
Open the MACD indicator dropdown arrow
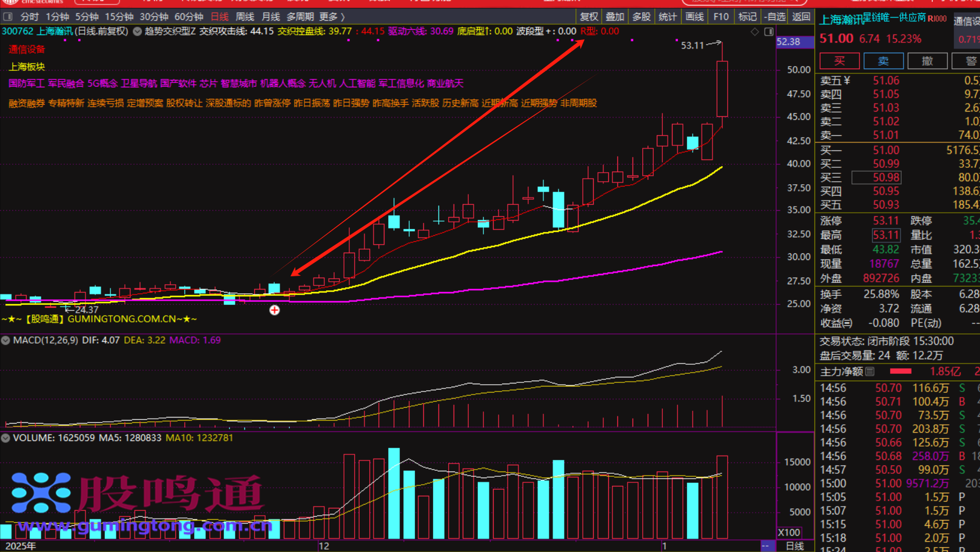click(5, 341)
